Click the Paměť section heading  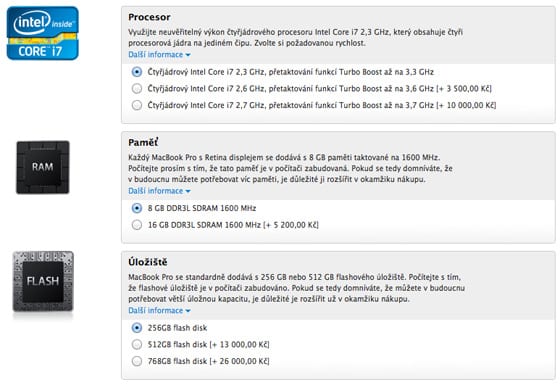[143, 142]
